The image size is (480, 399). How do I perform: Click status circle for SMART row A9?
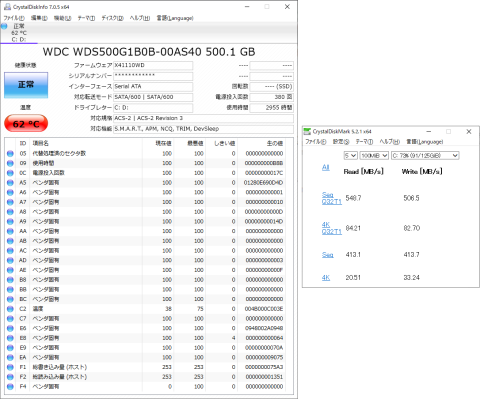pyautogui.click(x=10, y=221)
